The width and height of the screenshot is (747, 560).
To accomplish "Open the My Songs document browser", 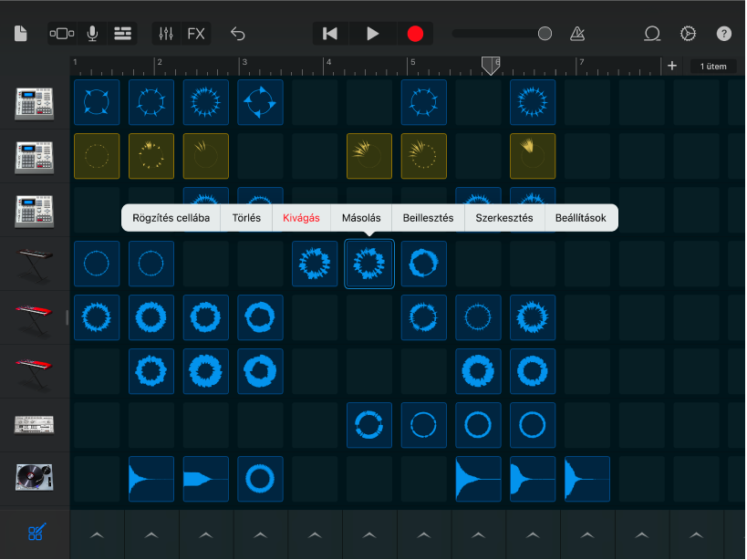I will coord(20,33).
